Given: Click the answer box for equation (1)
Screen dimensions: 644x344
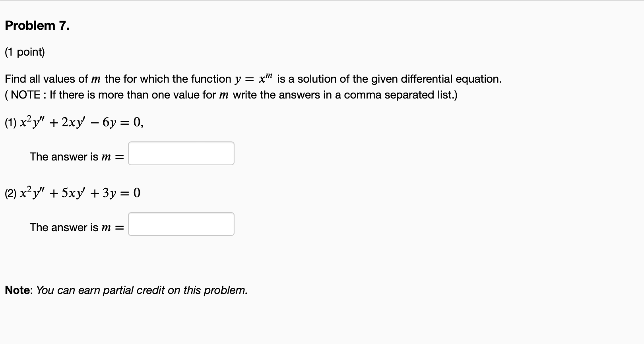Looking at the screenshot, I should [181, 153].
